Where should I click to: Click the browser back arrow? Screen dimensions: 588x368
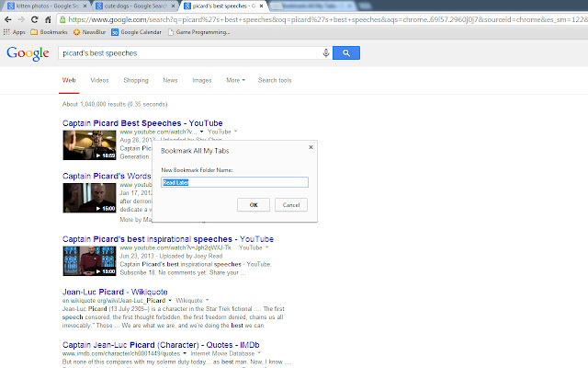[8, 19]
